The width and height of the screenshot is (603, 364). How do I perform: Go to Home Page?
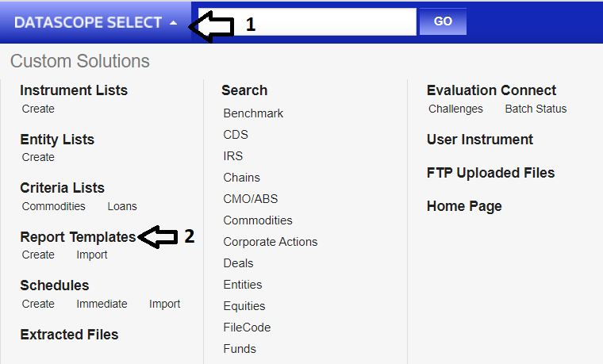(464, 206)
